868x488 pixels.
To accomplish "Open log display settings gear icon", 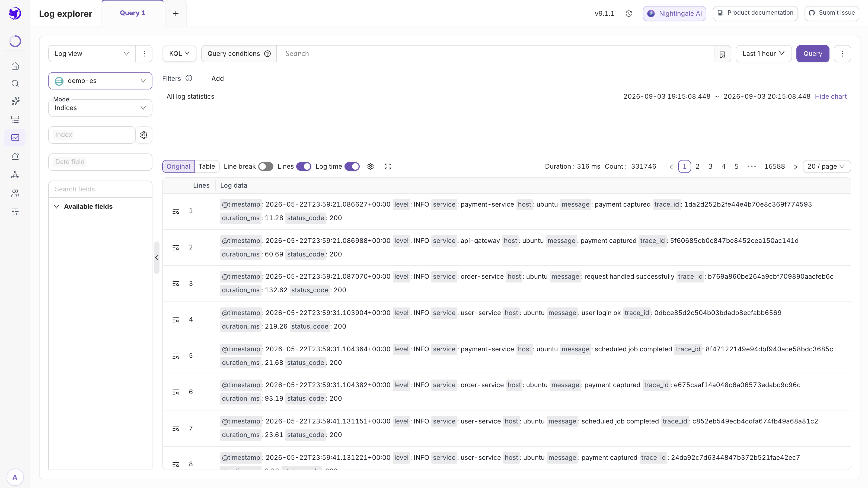I will click(371, 166).
